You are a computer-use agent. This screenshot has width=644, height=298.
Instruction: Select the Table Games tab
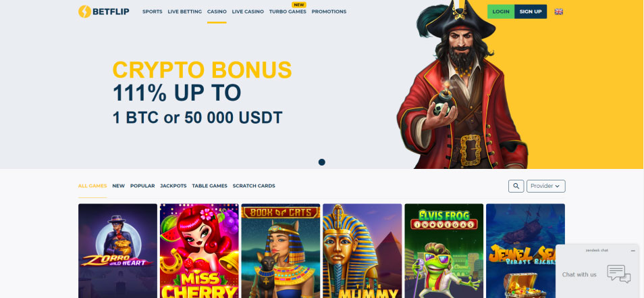[x=209, y=186]
